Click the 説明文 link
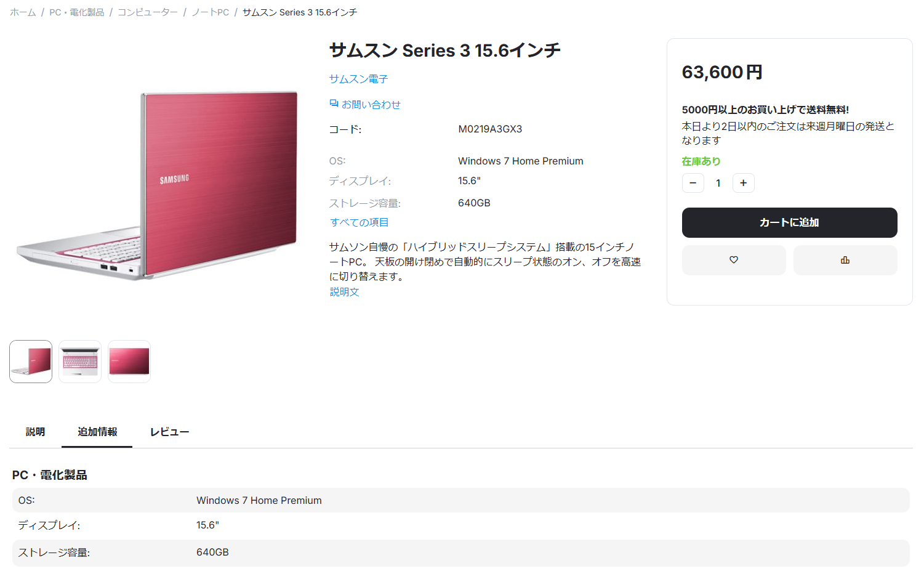 344,292
